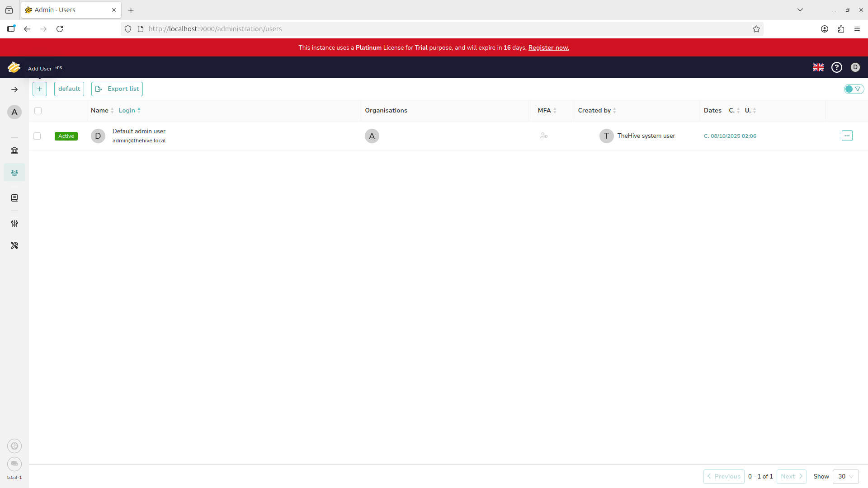This screenshot has width=868, height=488.
Task: Click the plus Add User icon
Action: click(x=40, y=89)
